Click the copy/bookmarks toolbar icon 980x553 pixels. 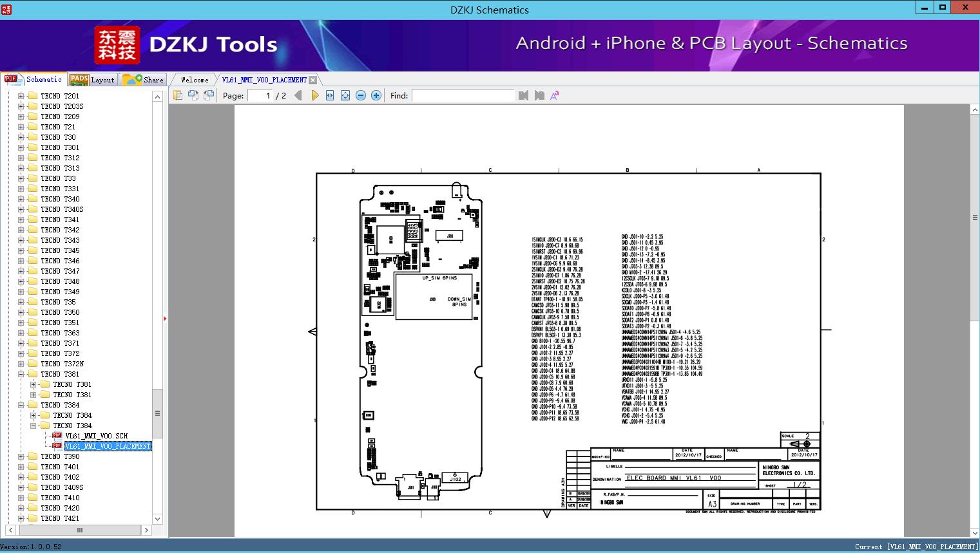tap(177, 95)
